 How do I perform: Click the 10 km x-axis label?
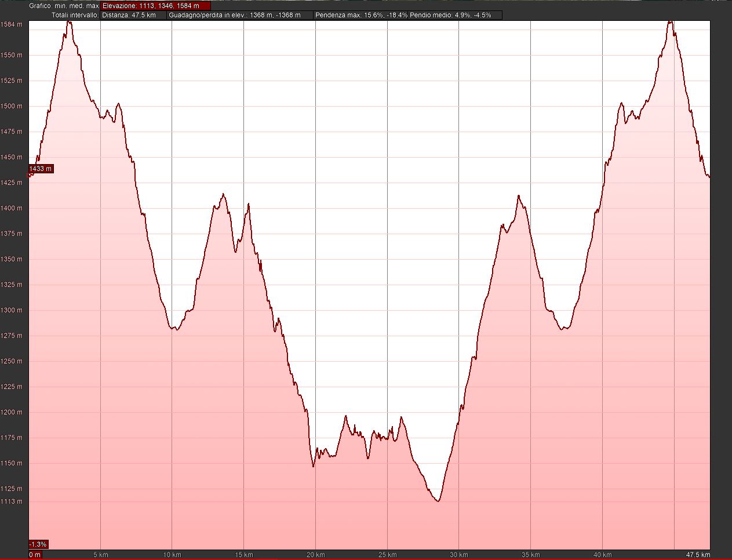(172, 555)
